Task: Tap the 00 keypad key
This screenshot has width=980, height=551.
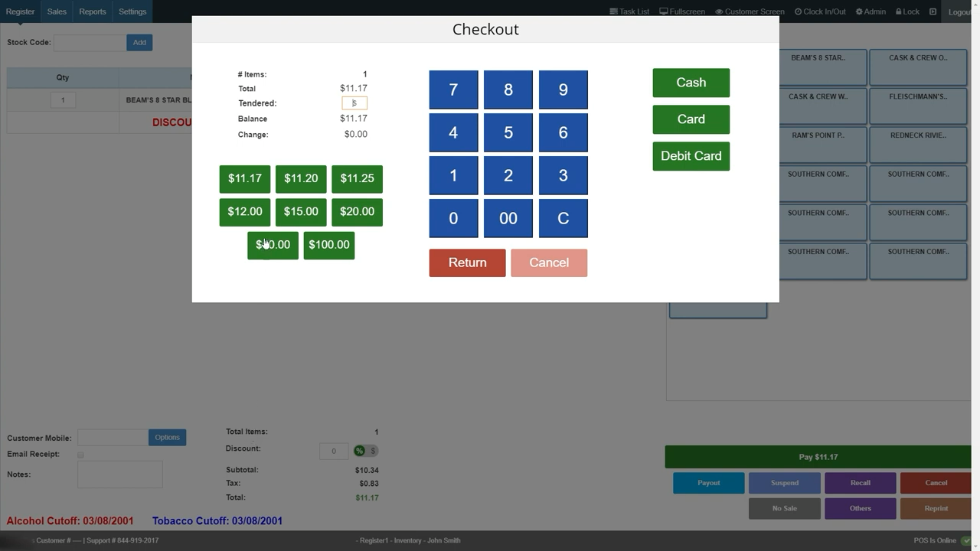Action: 508,218
